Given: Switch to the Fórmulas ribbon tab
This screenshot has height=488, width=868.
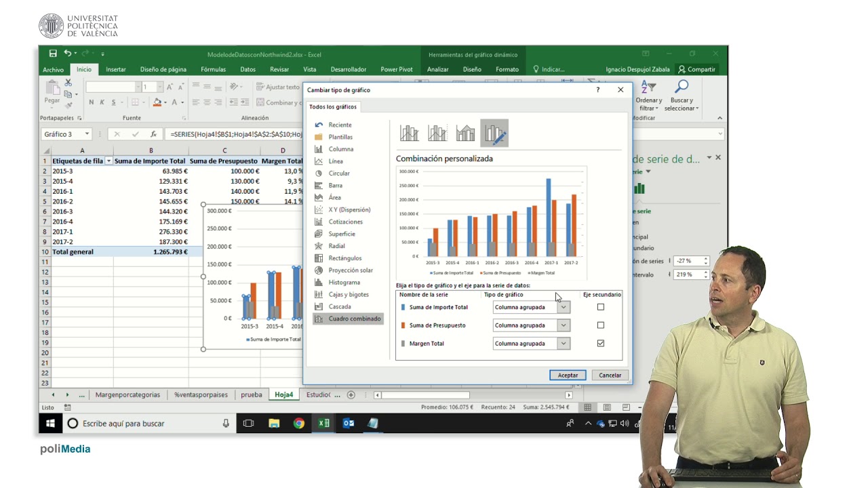Looking at the screenshot, I should click(x=213, y=69).
